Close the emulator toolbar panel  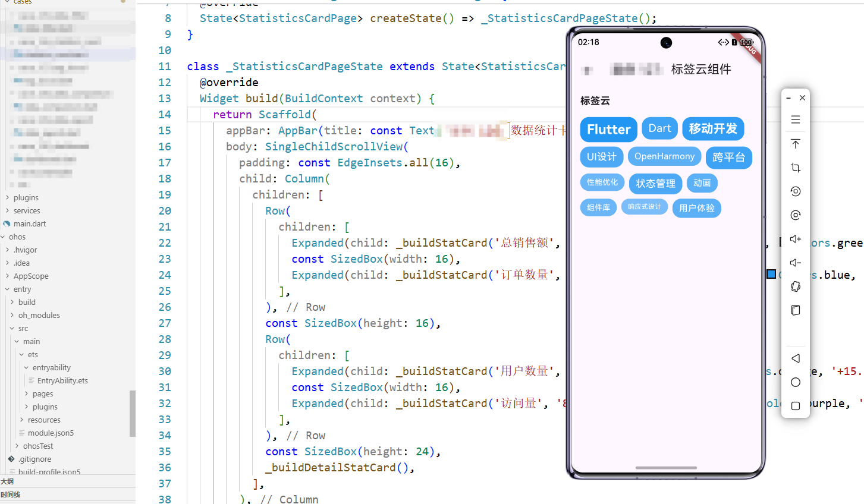pos(802,98)
